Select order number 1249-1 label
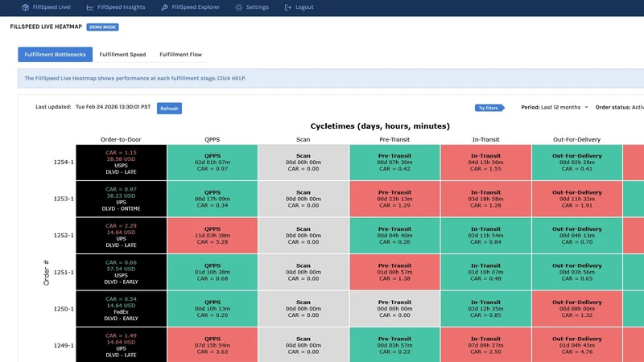 point(64,345)
